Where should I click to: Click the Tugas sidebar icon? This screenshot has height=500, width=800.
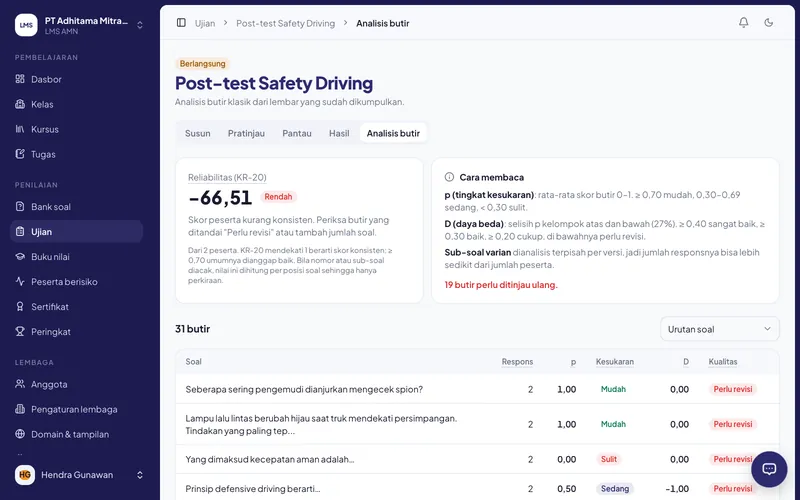[20, 154]
